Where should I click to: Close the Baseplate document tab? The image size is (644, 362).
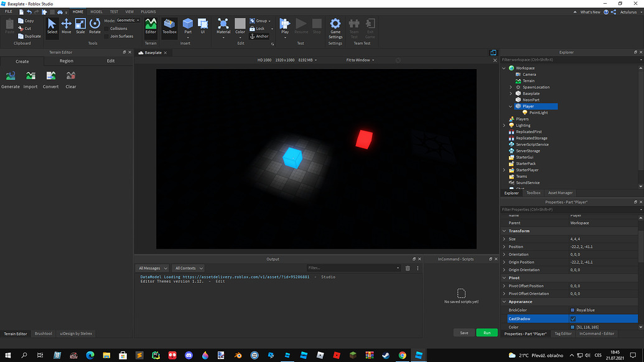pyautogui.click(x=166, y=53)
